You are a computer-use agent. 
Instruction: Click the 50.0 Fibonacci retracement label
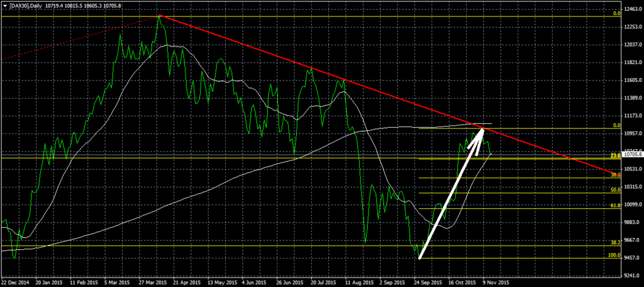coord(616,189)
